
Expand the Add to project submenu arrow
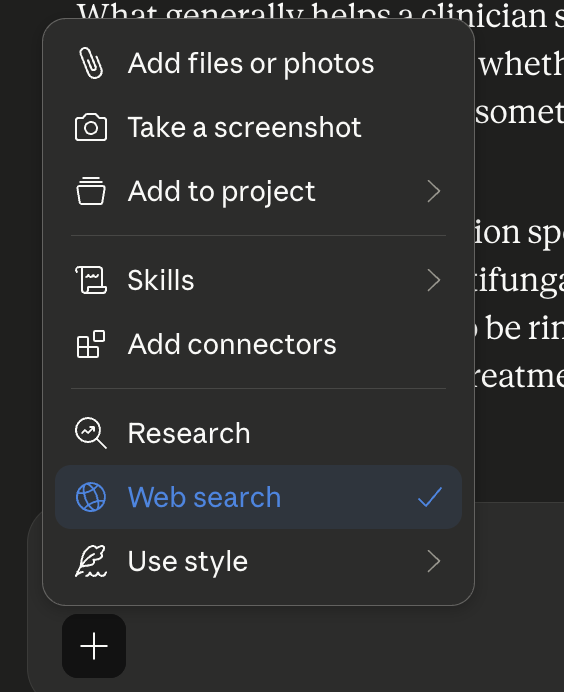[434, 191]
